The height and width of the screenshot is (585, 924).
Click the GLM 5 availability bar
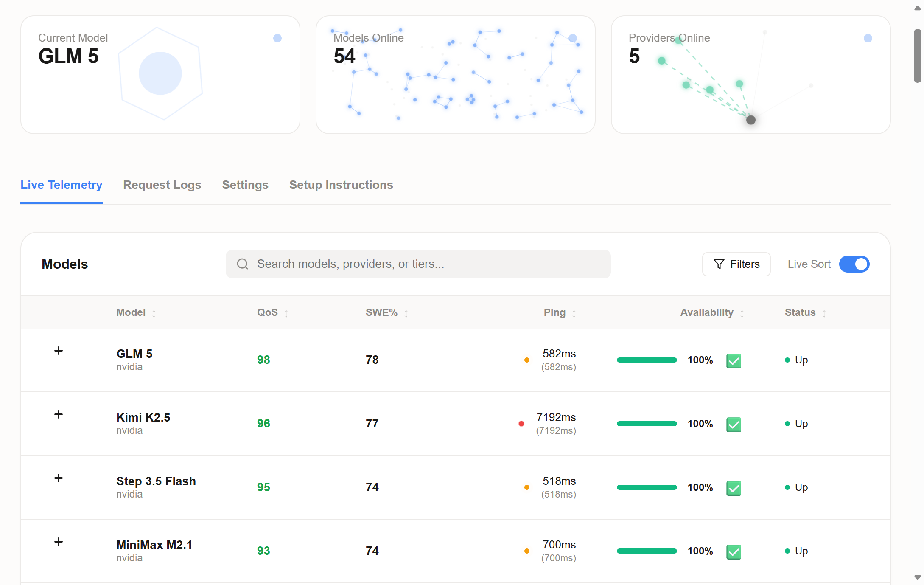pos(647,360)
